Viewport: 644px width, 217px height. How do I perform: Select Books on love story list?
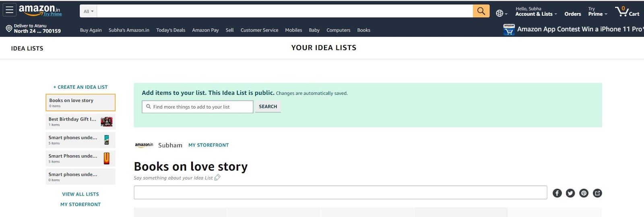[80, 102]
